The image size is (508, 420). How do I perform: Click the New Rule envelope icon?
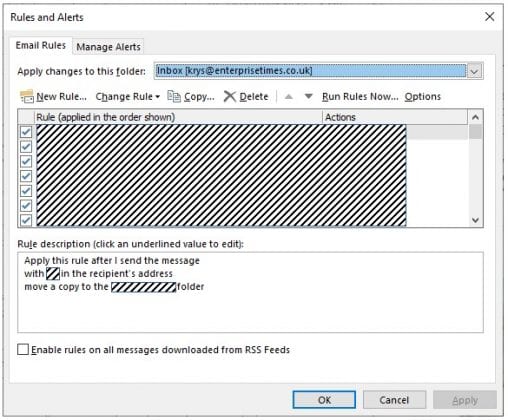tap(27, 97)
